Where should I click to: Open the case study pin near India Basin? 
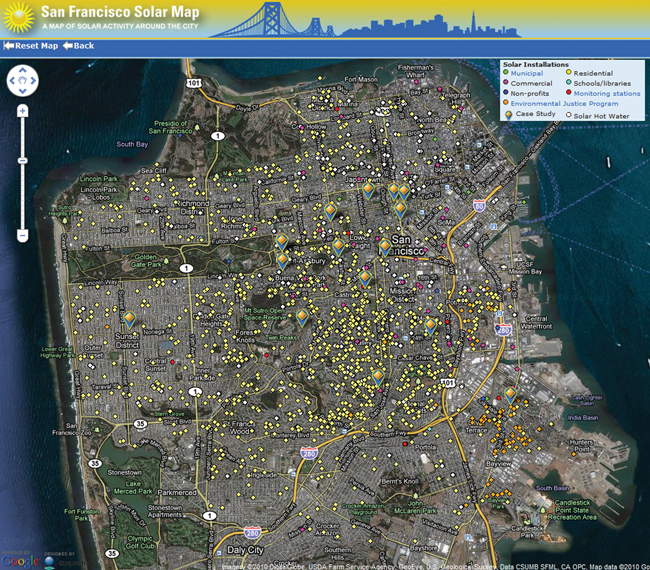coord(510,395)
